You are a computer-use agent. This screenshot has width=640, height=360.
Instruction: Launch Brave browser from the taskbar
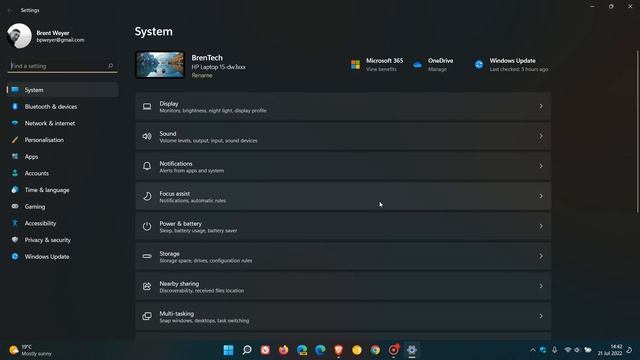coord(338,350)
